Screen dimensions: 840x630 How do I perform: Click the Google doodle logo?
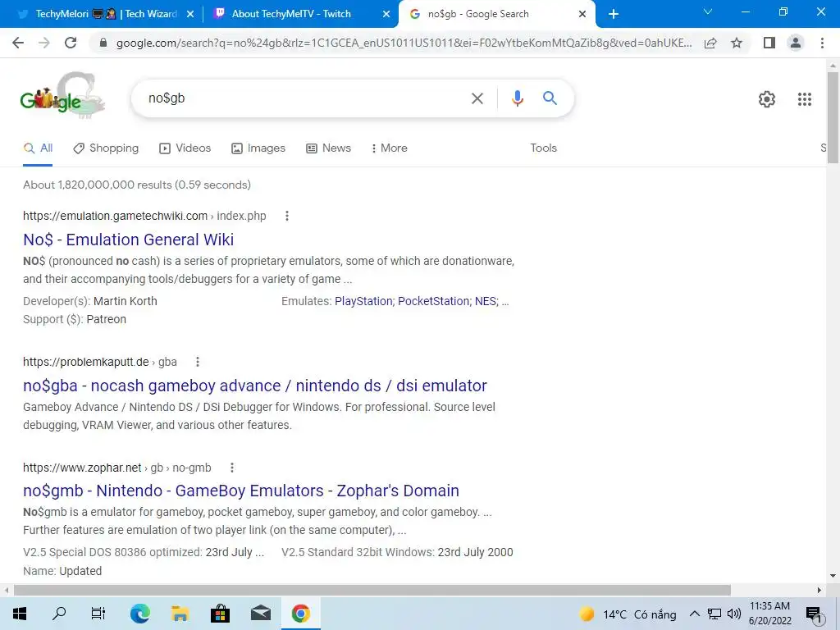[62, 95]
